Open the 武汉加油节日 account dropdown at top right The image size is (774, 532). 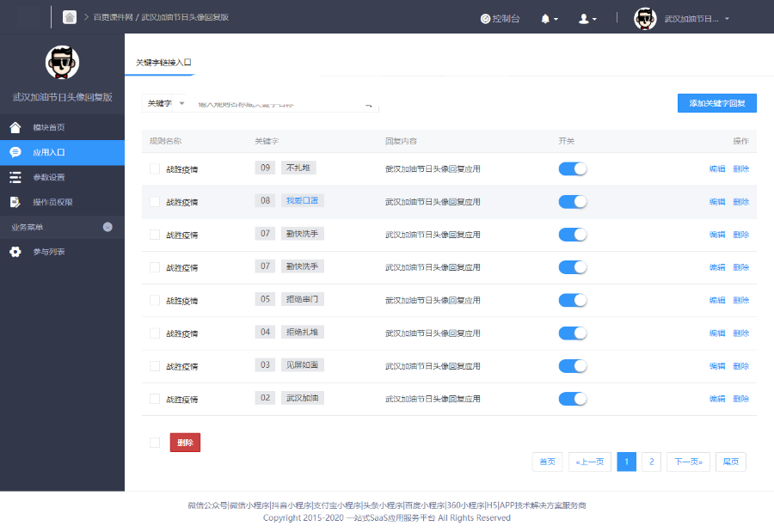(x=697, y=18)
